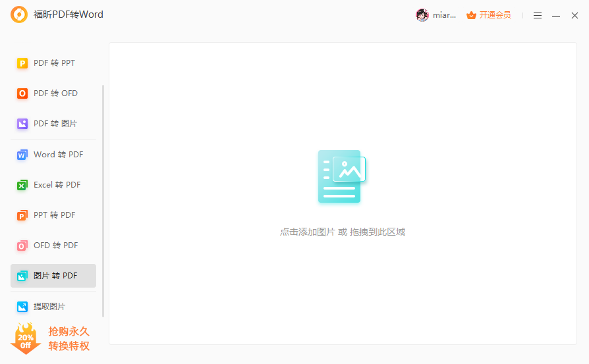Close the application window
Viewport: 589px width, 364px height.
(x=575, y=15)
